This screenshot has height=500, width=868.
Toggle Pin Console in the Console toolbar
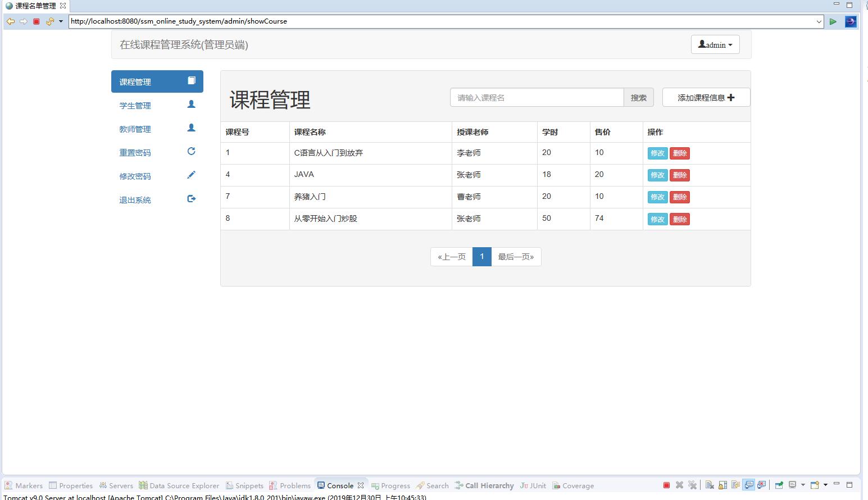coord(779,485)
